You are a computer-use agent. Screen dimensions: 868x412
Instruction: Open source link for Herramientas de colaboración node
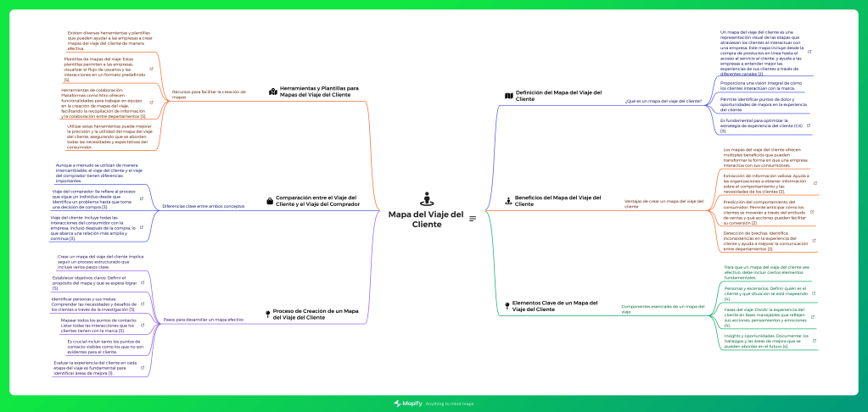pos(151,103)
